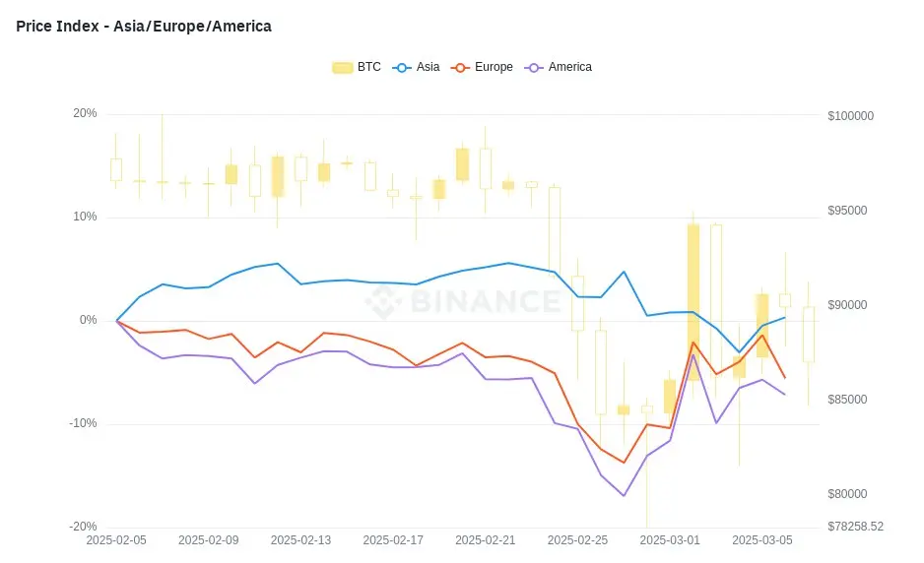Viewport: 924px width, 563px height.
Task: Click the 2025-02-05 x-axis date label
Action: tap(116, 540)
